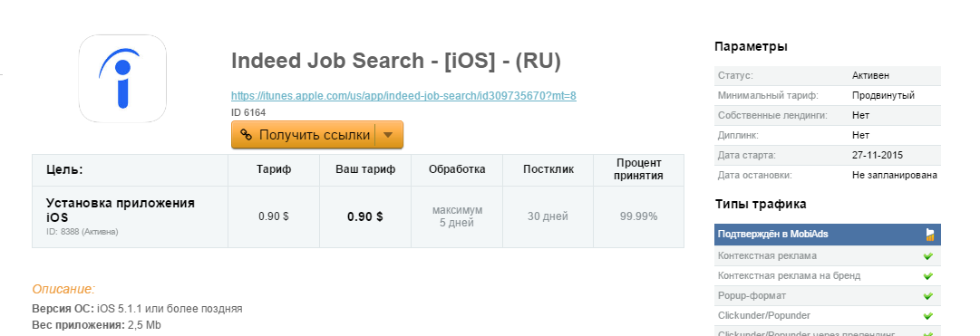The height and width of the screenshot is (336, 980).
Task: Click the Indeed app logo icon
Action: [x=122, y=79]
